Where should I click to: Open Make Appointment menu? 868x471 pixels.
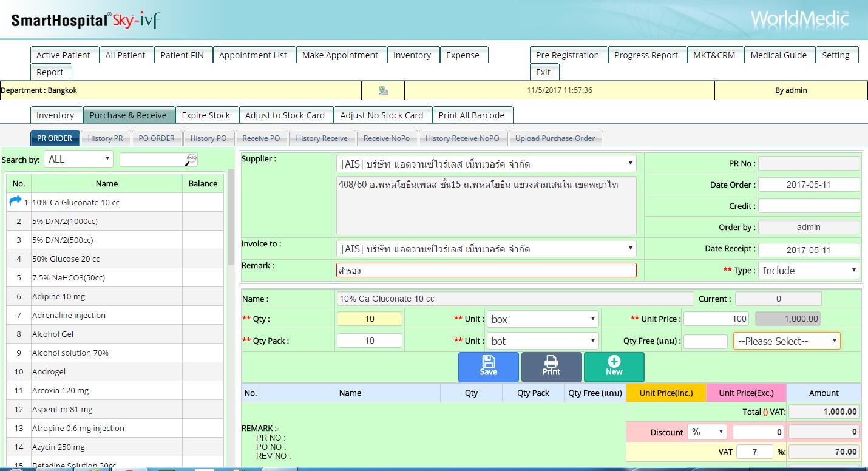[340, 55]
